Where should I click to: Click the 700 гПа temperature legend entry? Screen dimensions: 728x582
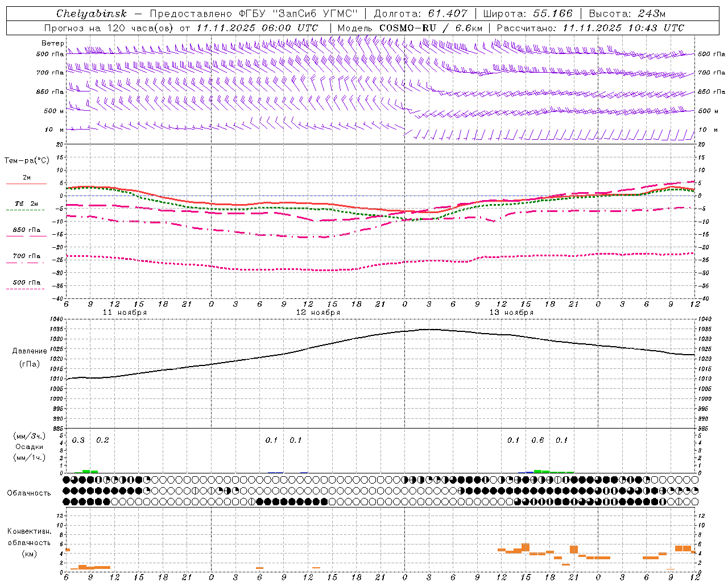26,256
